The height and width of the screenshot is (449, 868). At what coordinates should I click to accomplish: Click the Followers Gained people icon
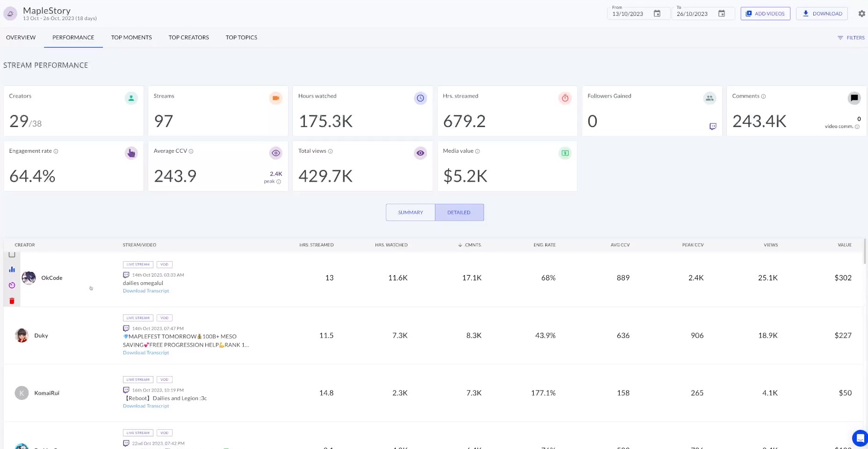tap(709, 98)
